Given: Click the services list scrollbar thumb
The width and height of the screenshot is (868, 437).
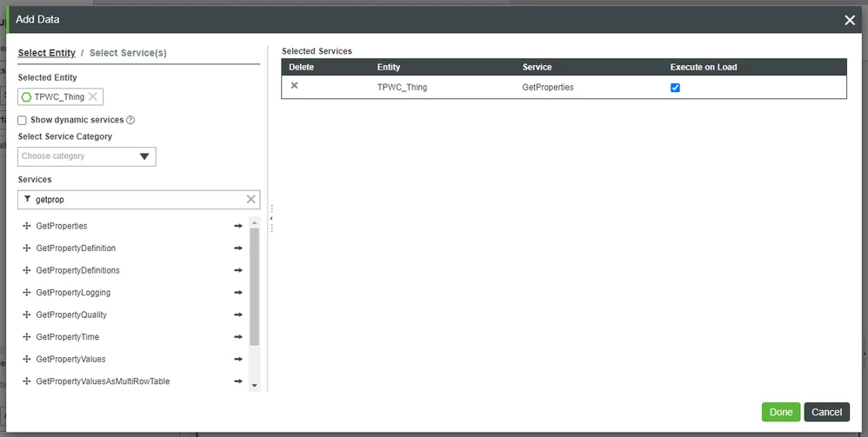Looking at the screenshot, I should coord(255,287).
